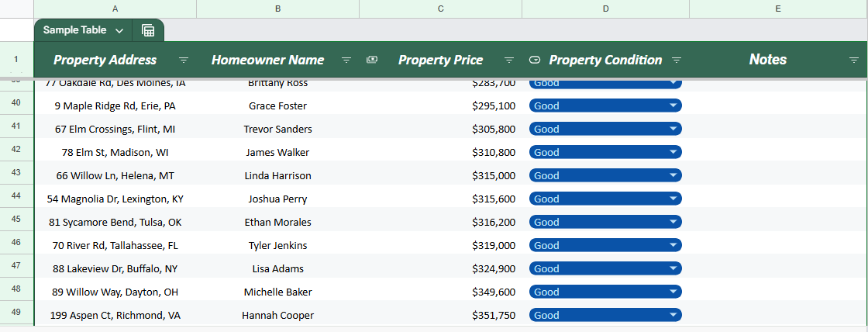
Task: Select row 49 header
Action: point(16,312)
